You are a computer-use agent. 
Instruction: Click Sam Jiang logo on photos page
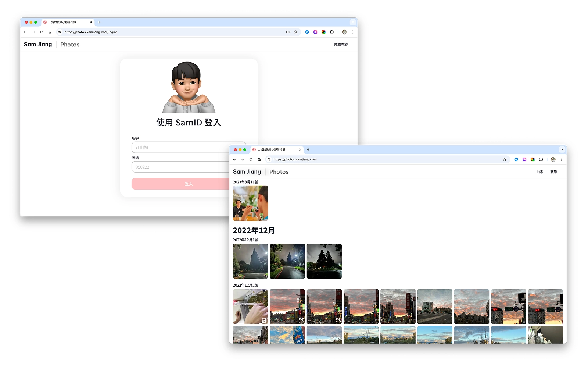[247, 172]
